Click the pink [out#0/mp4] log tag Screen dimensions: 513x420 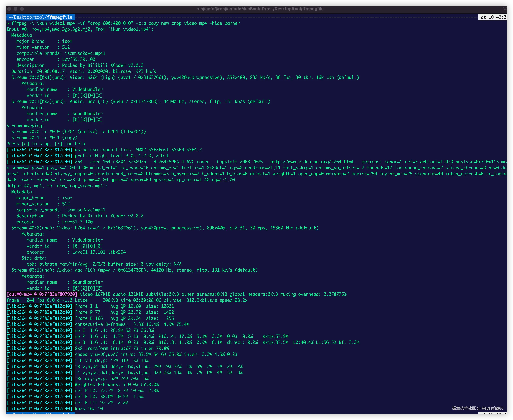pyautogui.click(x=42, y=294)
